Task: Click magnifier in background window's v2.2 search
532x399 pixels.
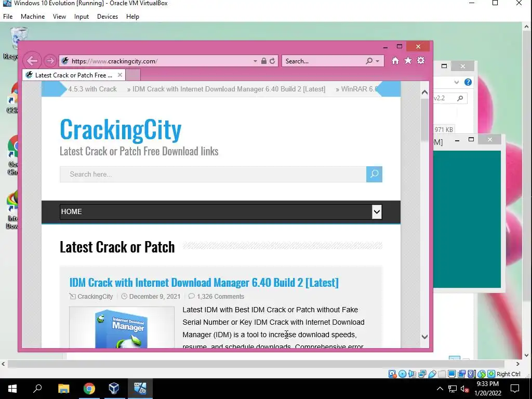Action: pyautogui.click(x=460, y=98)
